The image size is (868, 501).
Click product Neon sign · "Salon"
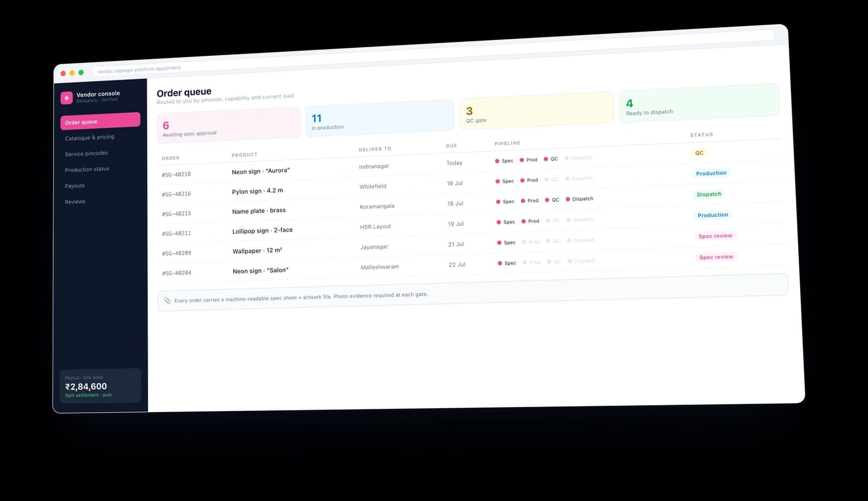[x=260, y=271]
